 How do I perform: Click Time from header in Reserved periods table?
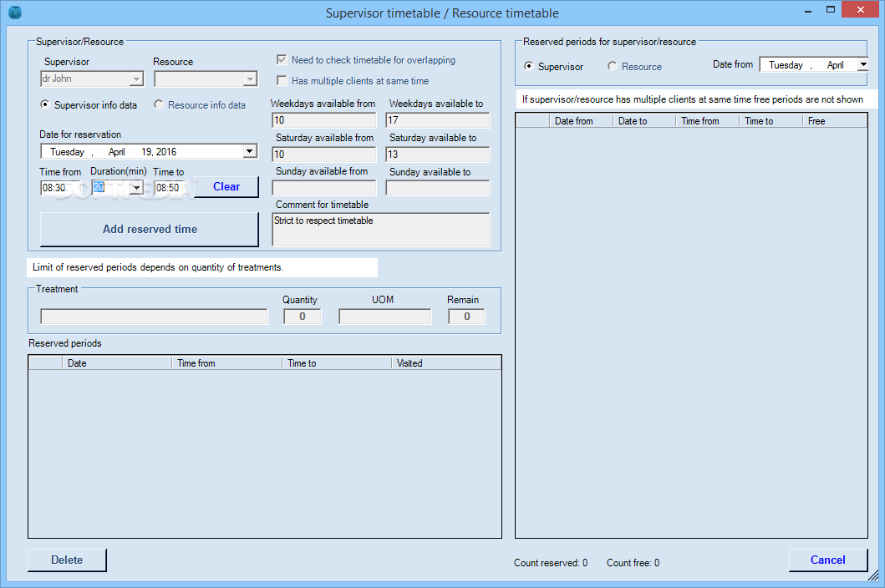(x=227, y=362)
